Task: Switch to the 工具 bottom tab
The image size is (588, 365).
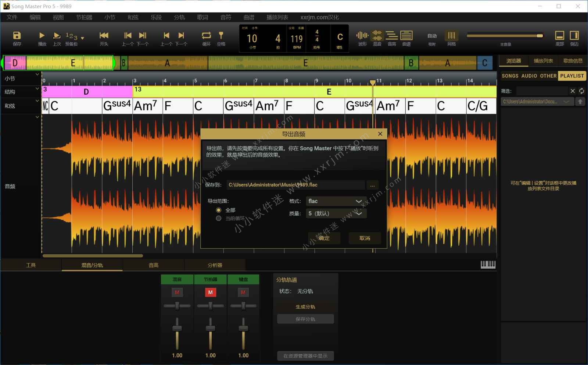Action: click(x=31, y=265)
